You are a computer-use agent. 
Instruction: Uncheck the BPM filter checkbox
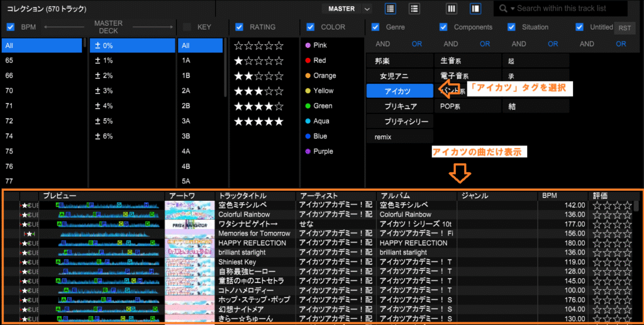(x=10, y=27)
